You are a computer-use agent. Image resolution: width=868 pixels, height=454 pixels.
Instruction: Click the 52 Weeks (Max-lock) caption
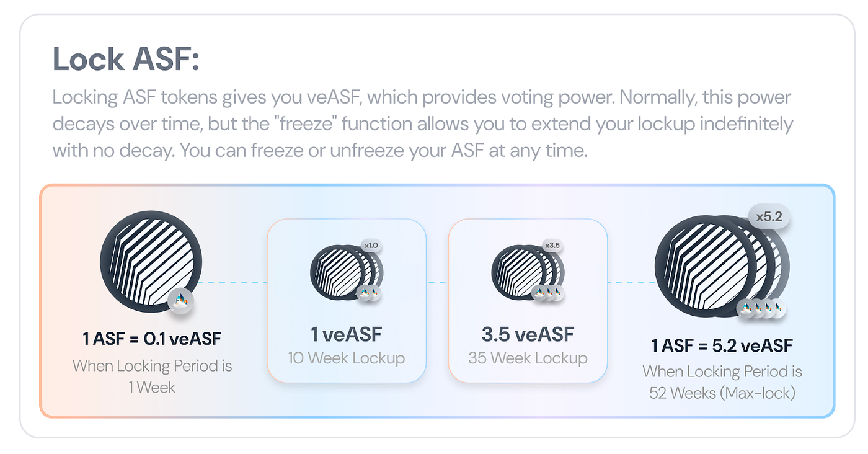tap(722, 393)
